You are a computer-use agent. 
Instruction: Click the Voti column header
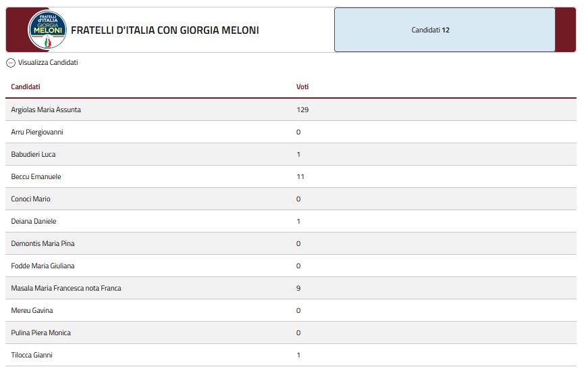[302, 87]
